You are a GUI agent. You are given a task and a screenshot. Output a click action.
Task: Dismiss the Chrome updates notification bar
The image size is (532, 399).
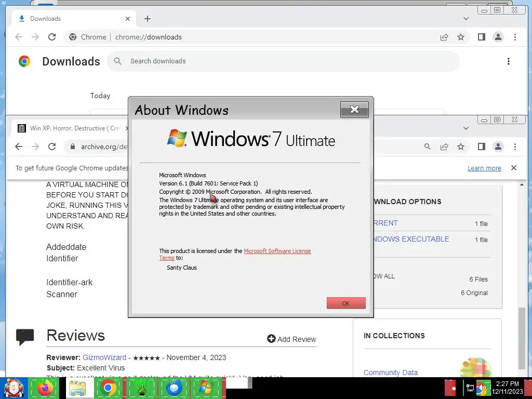point(514,168)
